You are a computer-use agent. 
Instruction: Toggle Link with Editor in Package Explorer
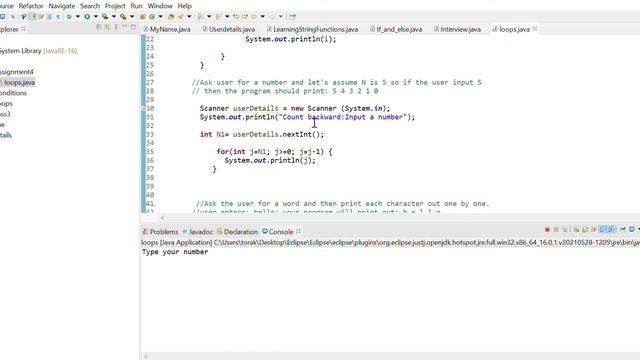[x=107, y=27]
